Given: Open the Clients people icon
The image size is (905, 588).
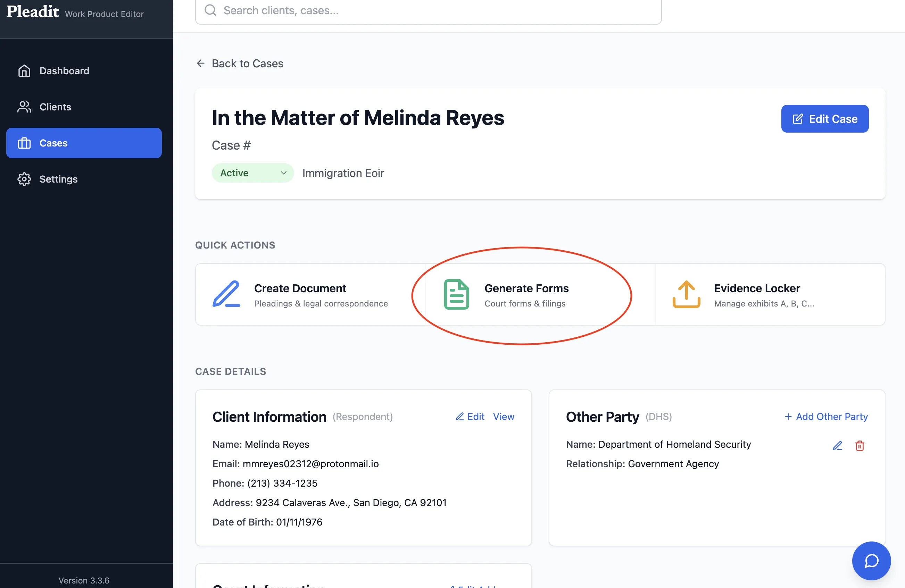Looking at the screenshot, I should (x=24, y=107).
